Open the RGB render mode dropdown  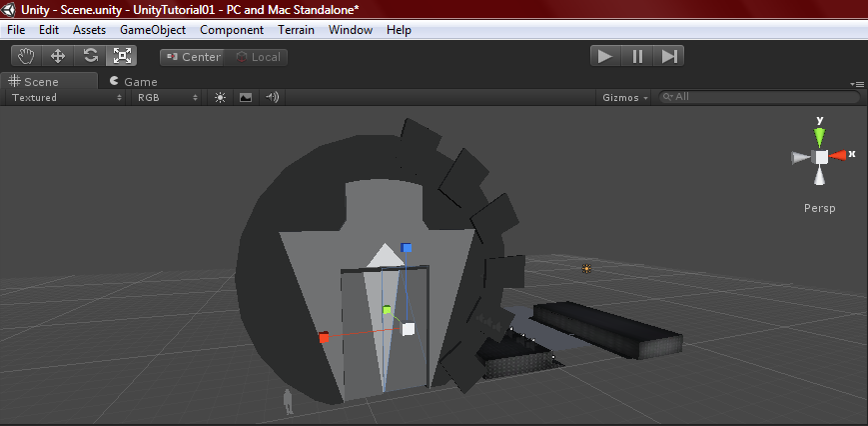[167, 97]
